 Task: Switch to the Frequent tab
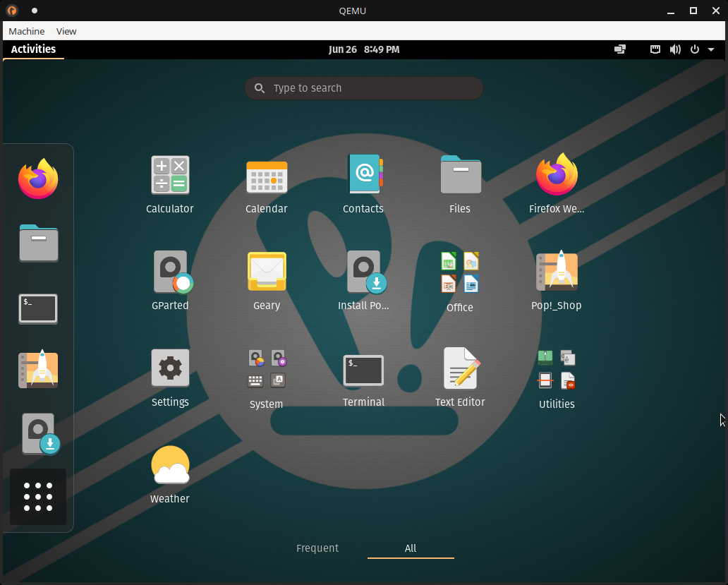click(x=317, y=548)
